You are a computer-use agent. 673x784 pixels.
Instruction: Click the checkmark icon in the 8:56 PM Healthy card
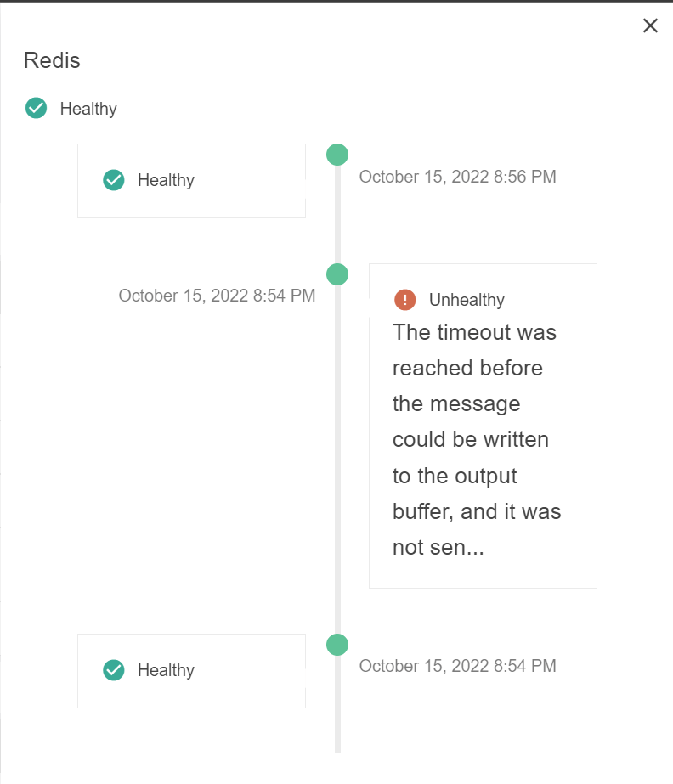[x=114, y=180]
